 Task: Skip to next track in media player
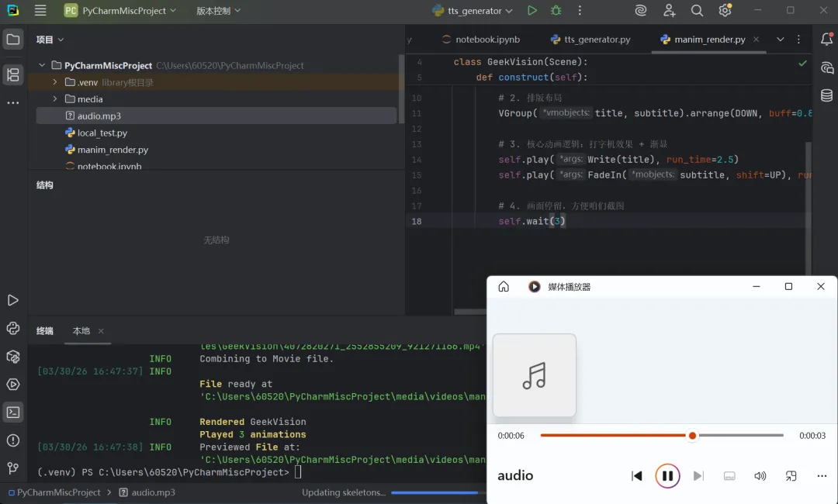698,476
